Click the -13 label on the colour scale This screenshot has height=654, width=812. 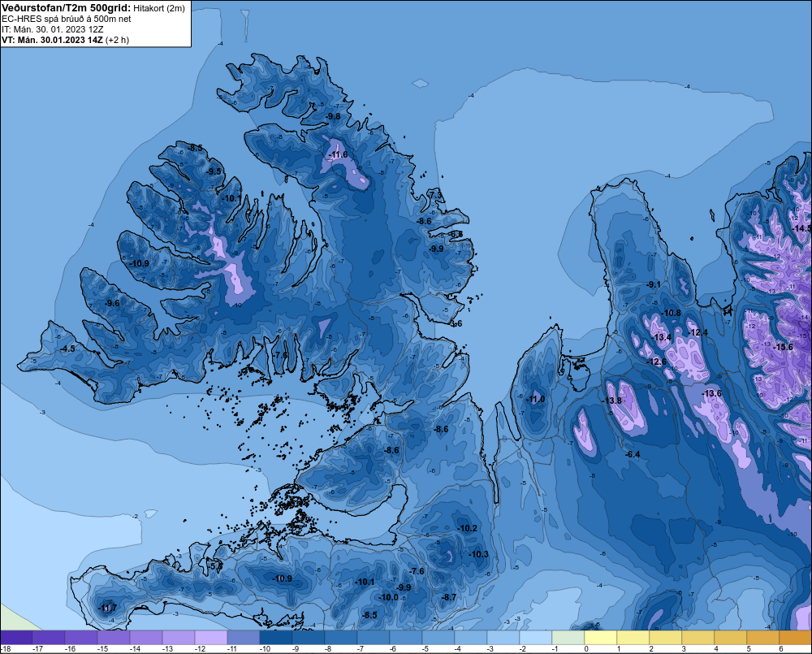pyautogui.click(x=167, y=649)
